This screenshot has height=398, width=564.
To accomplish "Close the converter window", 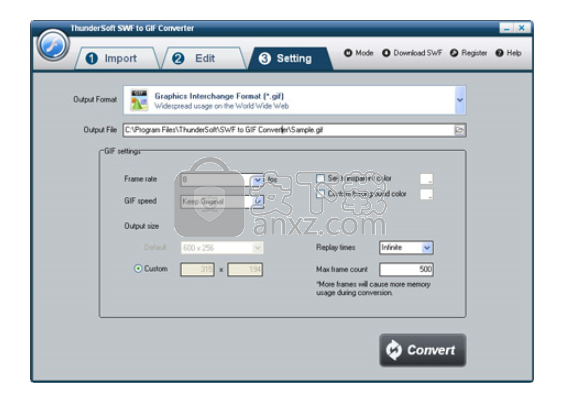I will 522,28.
